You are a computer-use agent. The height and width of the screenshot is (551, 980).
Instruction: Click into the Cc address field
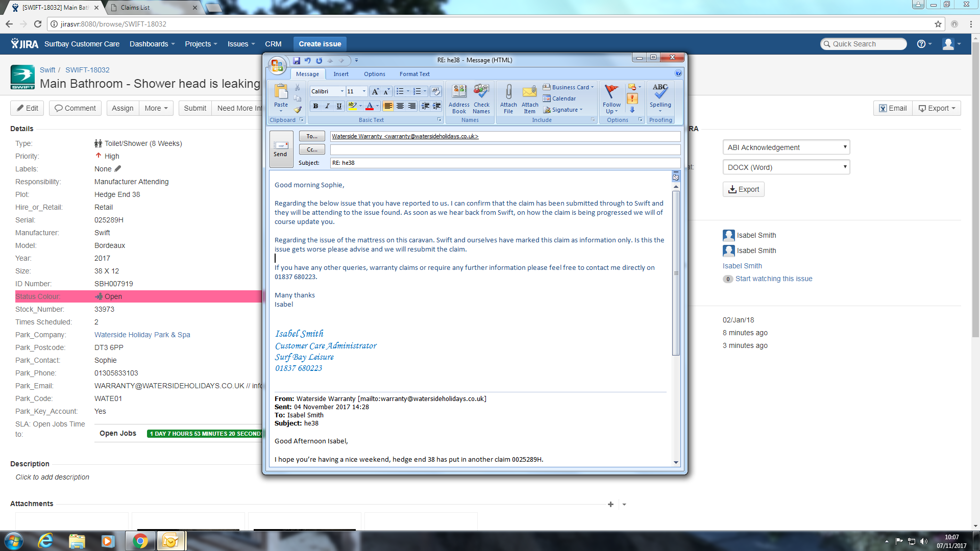pyautogui.click(x=504, y=149)
